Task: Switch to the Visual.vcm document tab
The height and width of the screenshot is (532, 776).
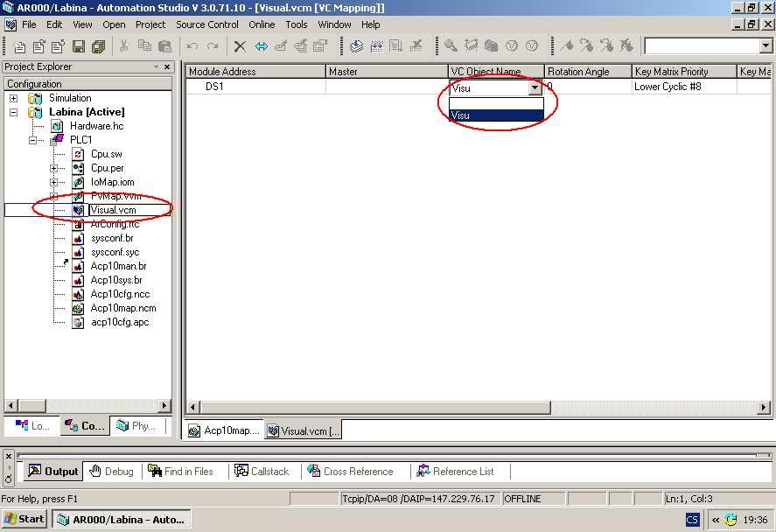Action: [304, 430]
